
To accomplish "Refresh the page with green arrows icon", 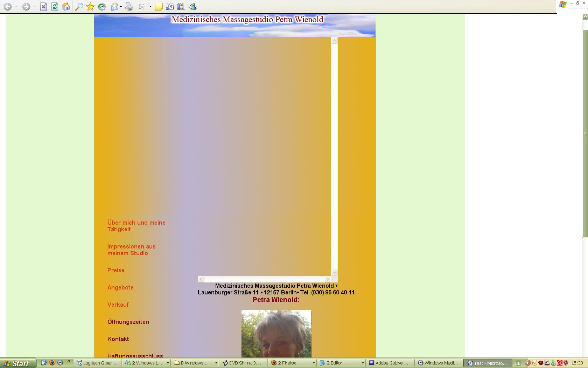I will (55, 7).
